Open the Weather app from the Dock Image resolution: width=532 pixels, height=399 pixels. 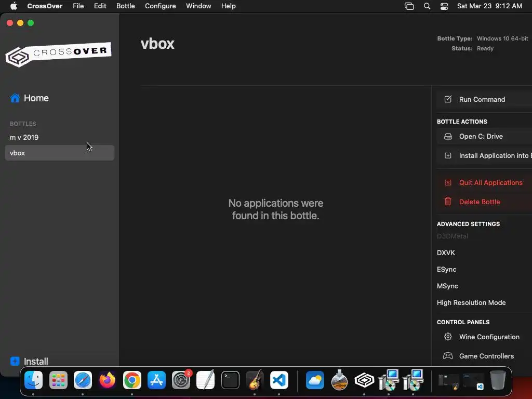(x=315, y=380)
